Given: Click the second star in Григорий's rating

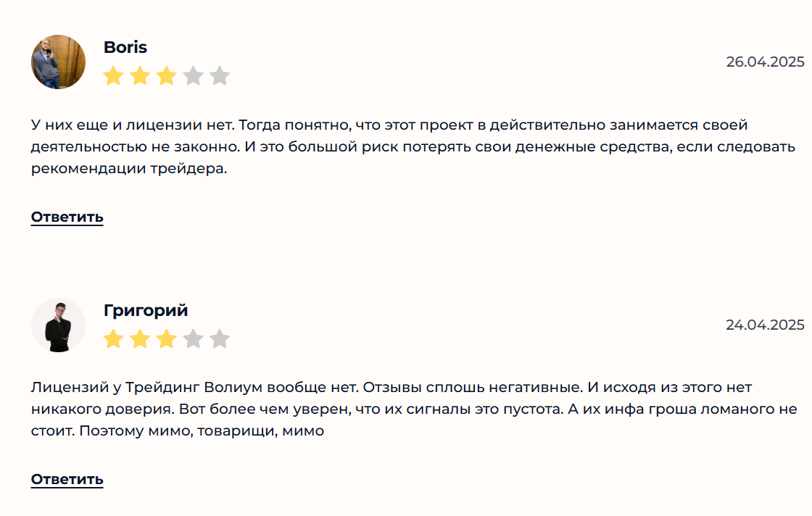Looking at the screenshot, I should coord(140,338).
